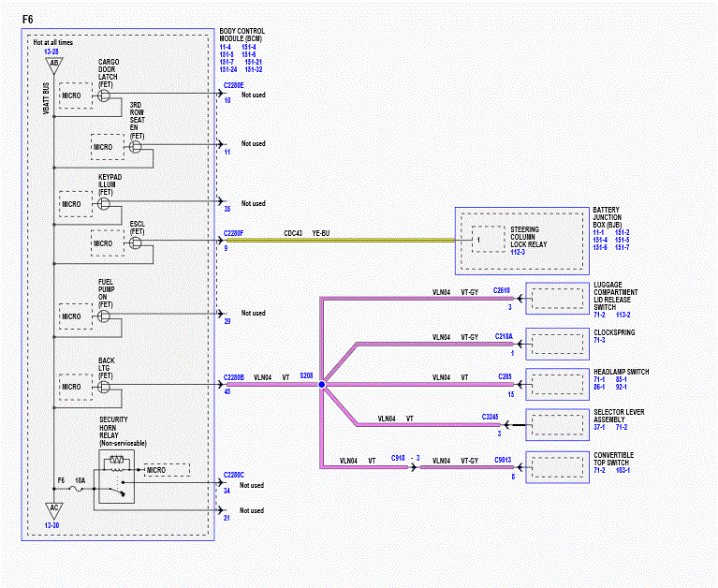
Task: Open connector link C9013
Action: (x=503, y=460)
